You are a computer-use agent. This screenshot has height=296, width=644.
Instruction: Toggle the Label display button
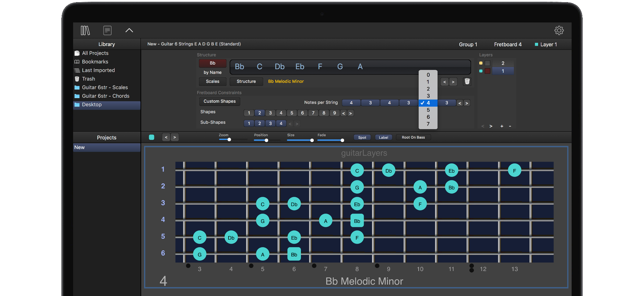pyautogui.click(x=383, y=137)
